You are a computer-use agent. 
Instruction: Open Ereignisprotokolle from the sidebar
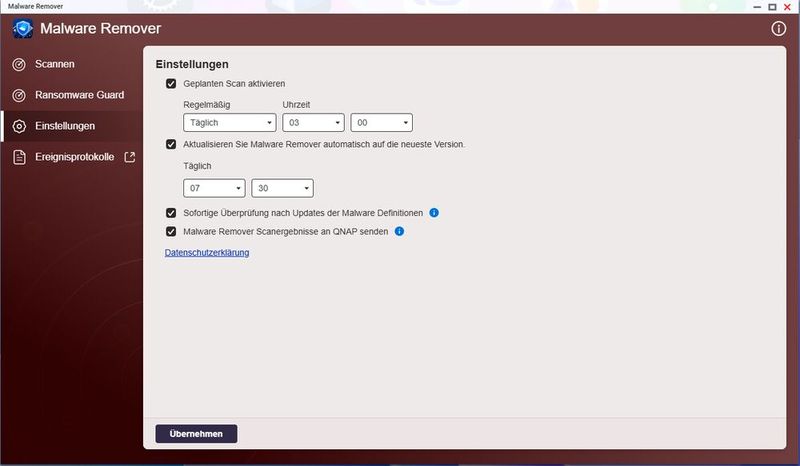(x=71, y=157)
